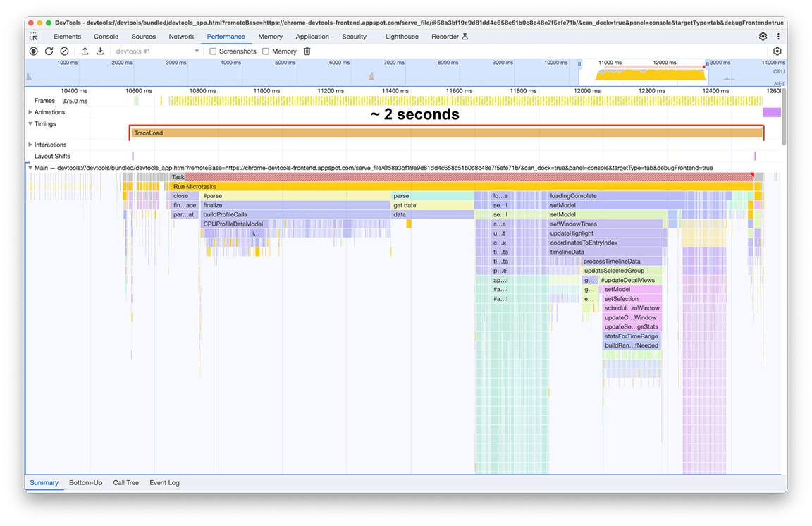The height and width of the screenshot is (526, 812).
Task: Switch to the Bottom-Up tab
Action: click(x=85, y=482)
